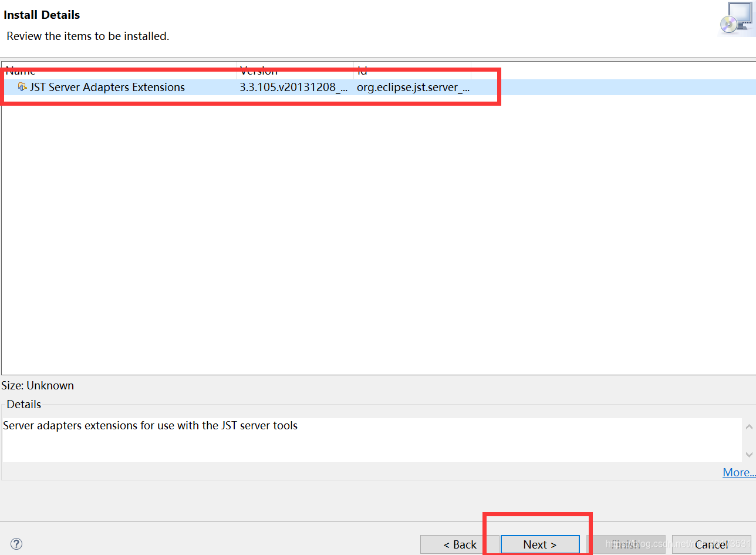Cancel the install wizard

[711, 544]
